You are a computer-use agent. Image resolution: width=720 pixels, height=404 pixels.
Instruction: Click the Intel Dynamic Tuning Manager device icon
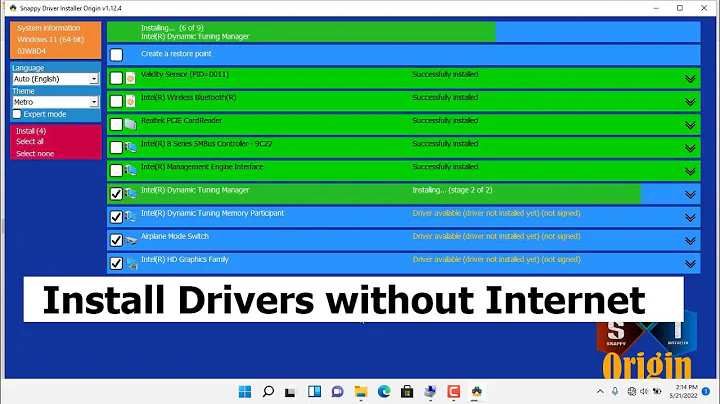pos(130,194)
